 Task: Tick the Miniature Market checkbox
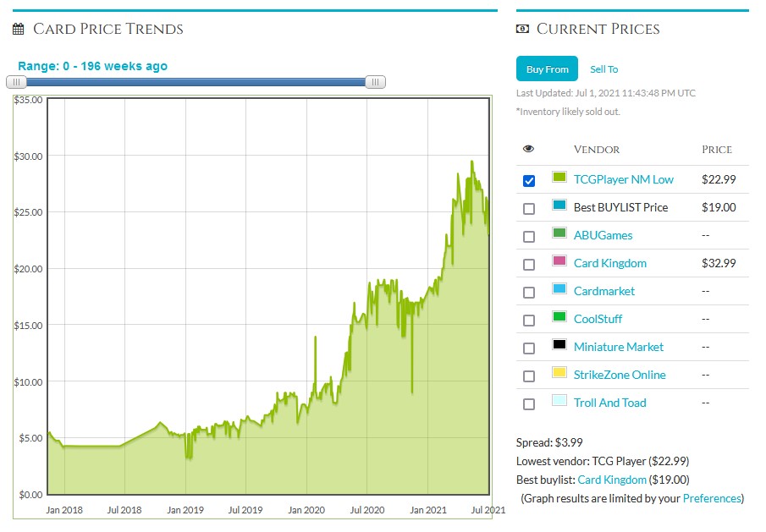click(528, 348)
